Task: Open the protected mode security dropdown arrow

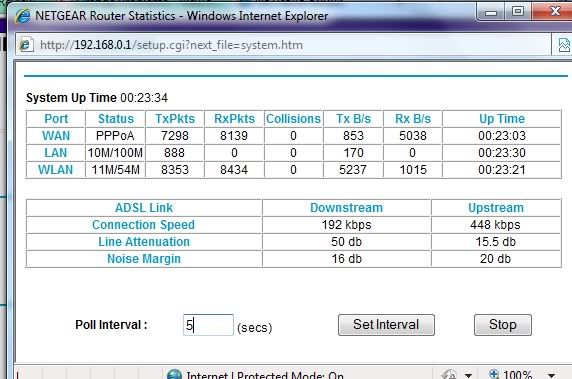Action: (x=468, y=375)
